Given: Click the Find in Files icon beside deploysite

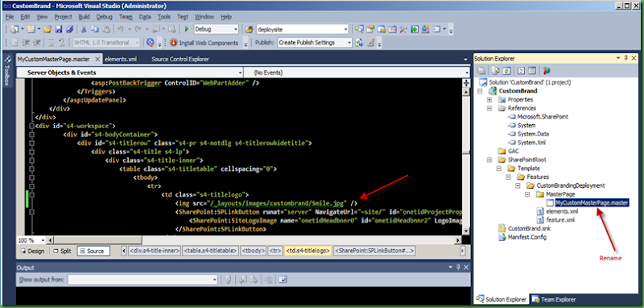Looking at the screenshot, I should pos(249,29).
